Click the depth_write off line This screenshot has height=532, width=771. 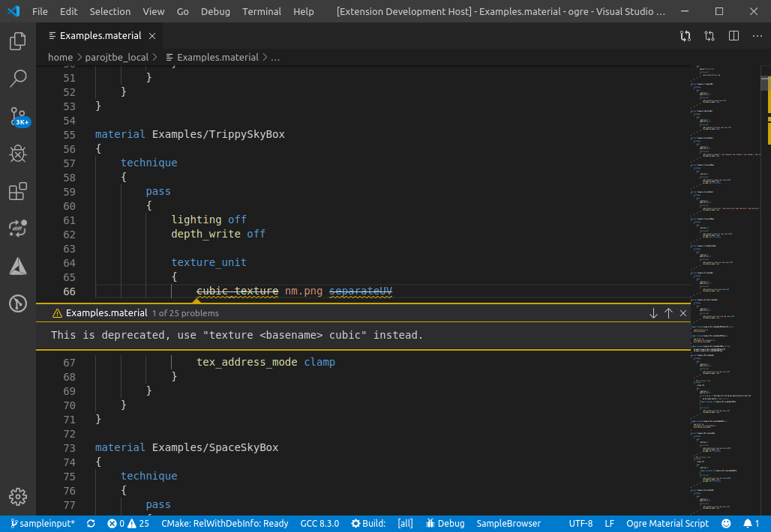tap(217, 234)
